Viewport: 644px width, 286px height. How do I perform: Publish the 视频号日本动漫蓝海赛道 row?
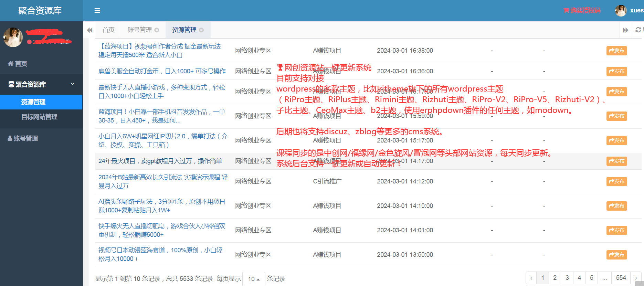point(616,255)
